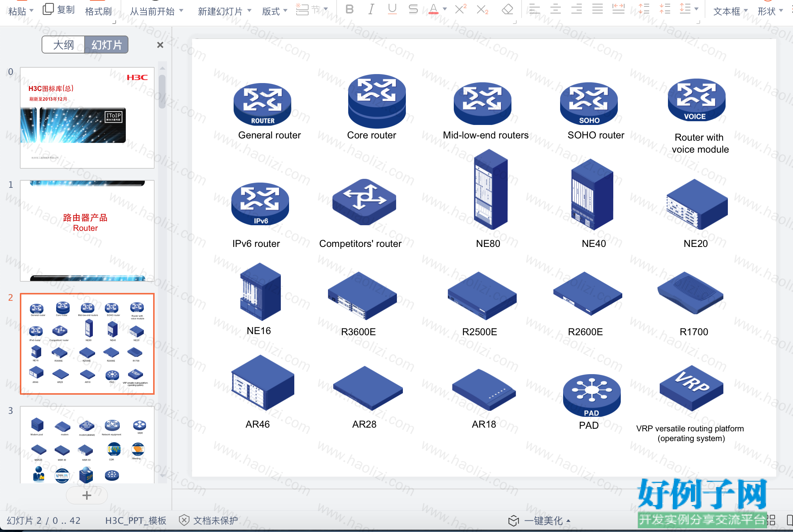Select the NE80 chassis icon
Viewport: 793px width, 532px height.
click(x=491, y=189)
